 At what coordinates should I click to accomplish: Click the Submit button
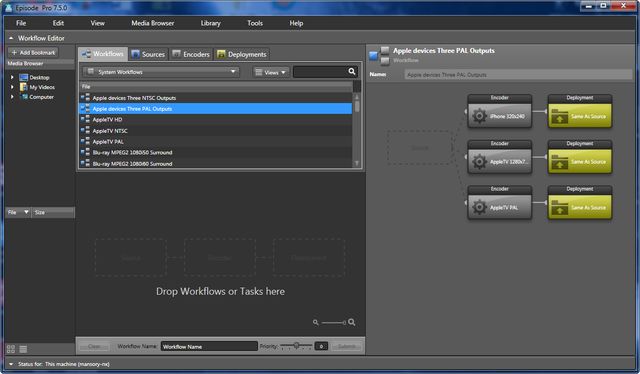pos(347,346)
